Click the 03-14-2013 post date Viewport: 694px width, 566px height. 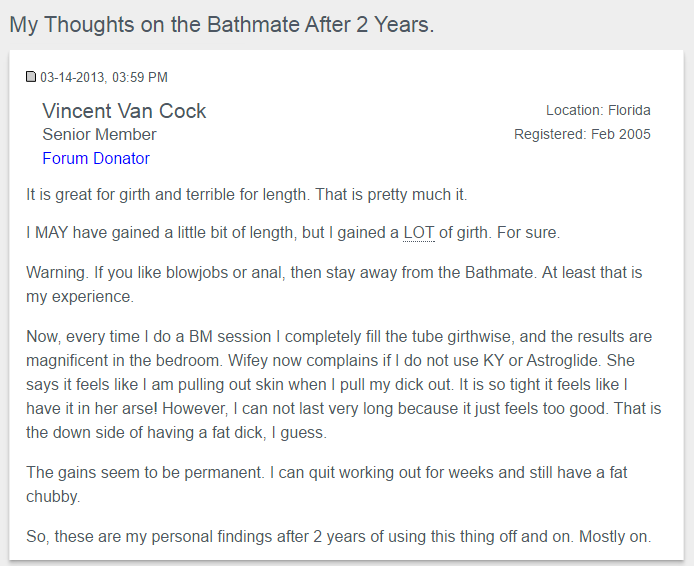73,77
